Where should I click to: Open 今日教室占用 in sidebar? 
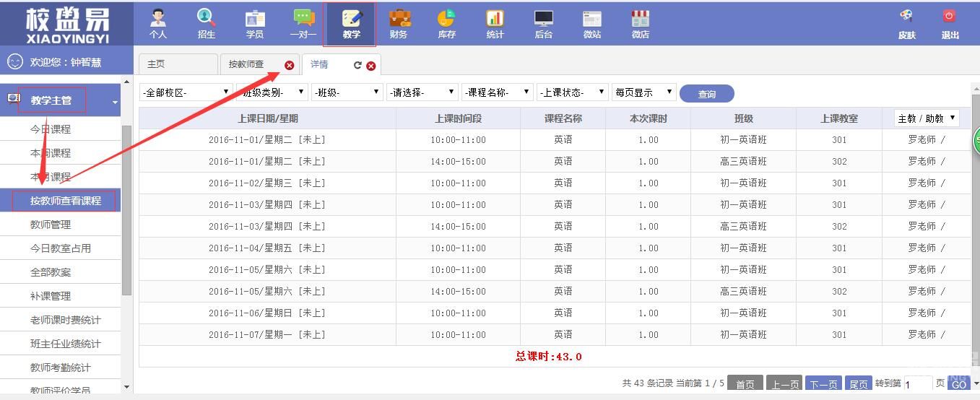point(61,248)
